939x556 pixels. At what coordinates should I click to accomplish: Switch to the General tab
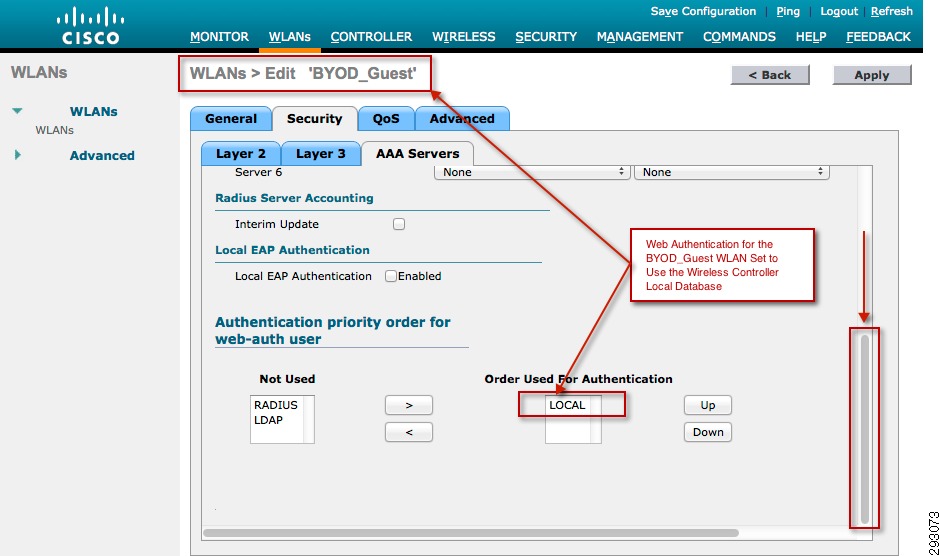click(231, 119)
